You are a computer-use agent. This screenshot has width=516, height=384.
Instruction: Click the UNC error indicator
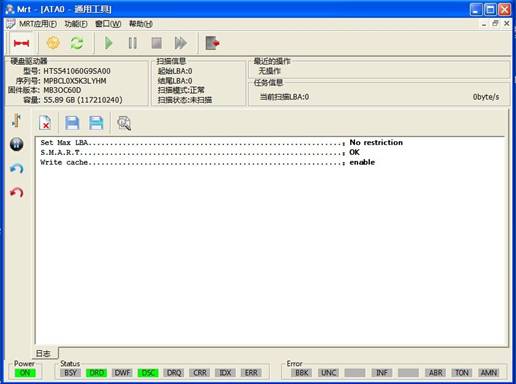click(328, 373)
